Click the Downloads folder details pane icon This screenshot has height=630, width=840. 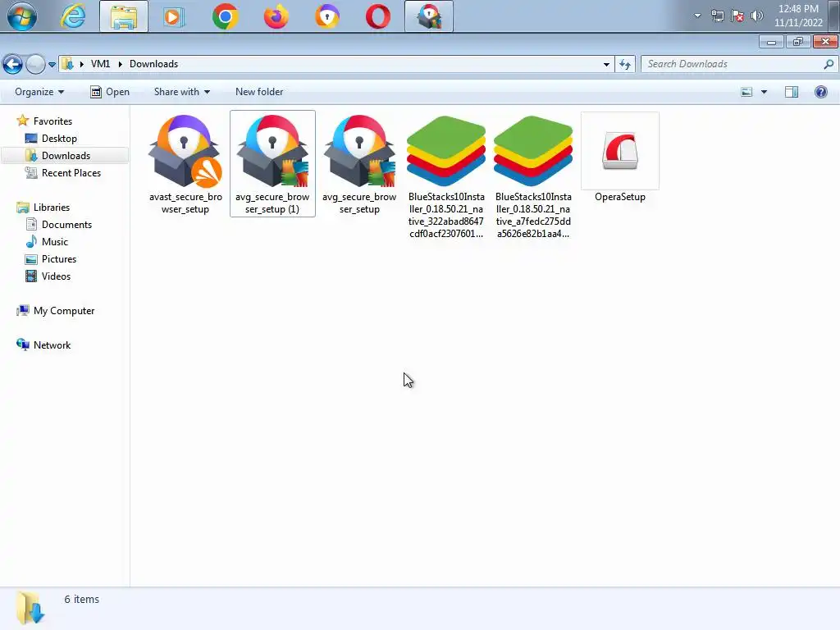[x=30, y=608]
